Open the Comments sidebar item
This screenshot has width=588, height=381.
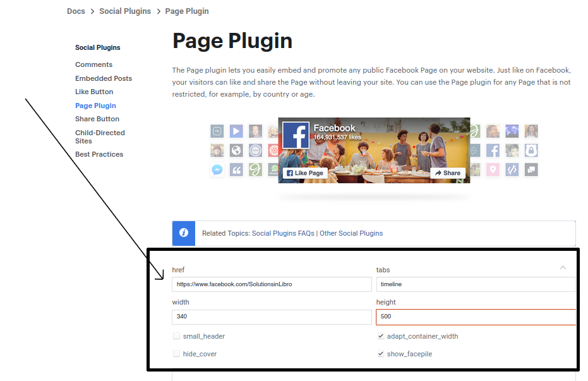click(x=93, y=64)
